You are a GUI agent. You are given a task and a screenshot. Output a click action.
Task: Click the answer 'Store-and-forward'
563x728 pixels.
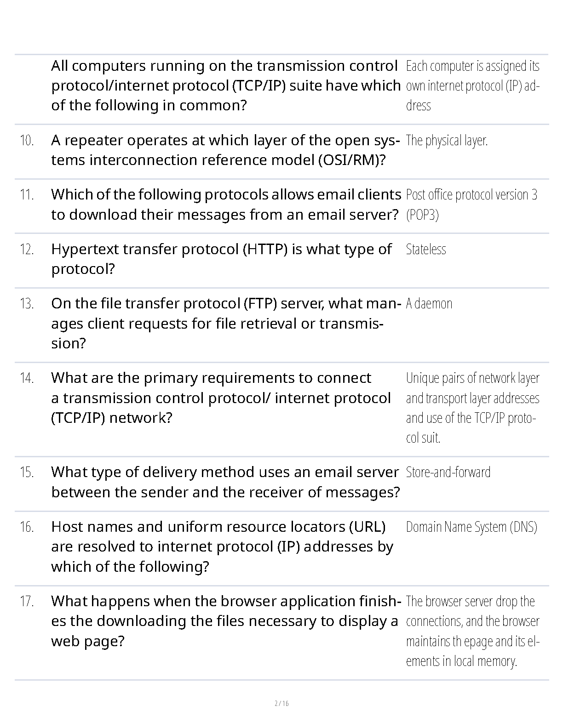pos(448,472)
